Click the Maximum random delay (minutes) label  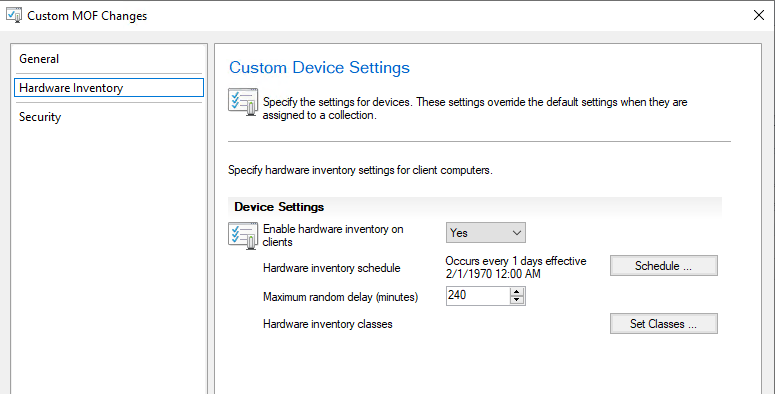341,297
